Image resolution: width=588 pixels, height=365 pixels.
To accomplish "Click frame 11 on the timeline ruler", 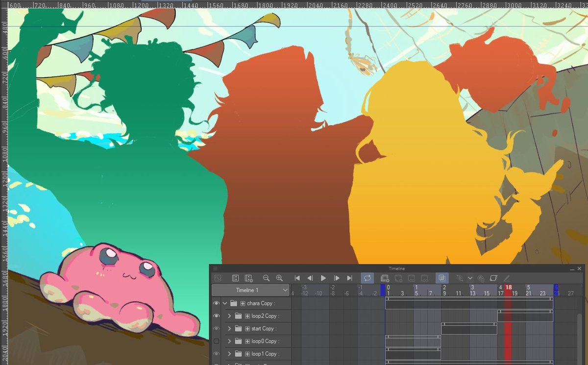I will click(458, 293).
